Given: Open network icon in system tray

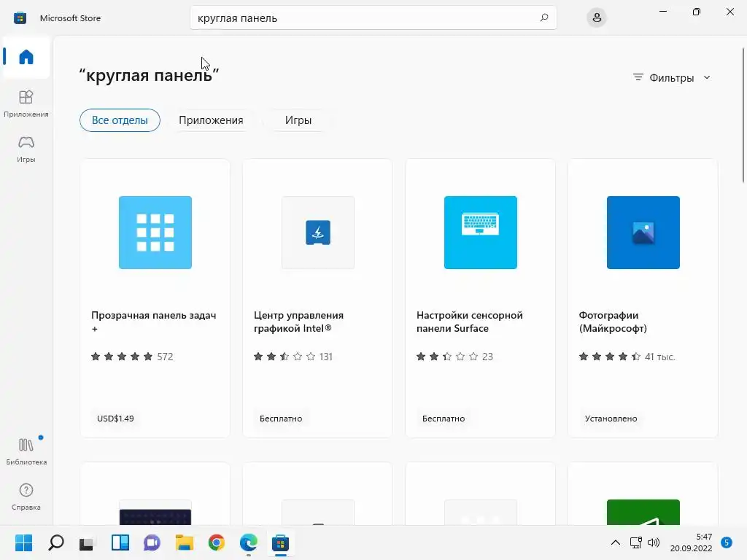Looking at the screenshot, I should 635,542.
